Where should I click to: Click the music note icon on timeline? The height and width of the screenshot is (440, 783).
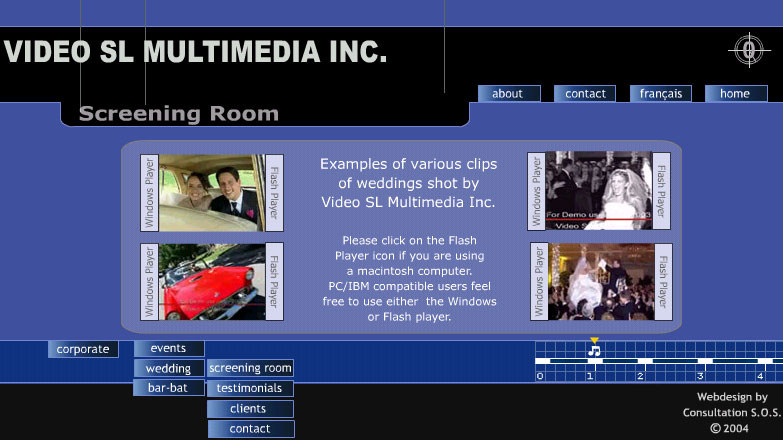pyautogui.click(x=594, y=351)
